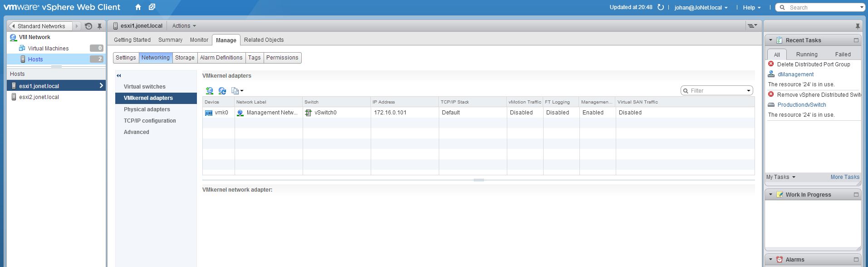Select the Alarm Definitions sub-tab
The image size is (868, 267).
tap(221, 58)
